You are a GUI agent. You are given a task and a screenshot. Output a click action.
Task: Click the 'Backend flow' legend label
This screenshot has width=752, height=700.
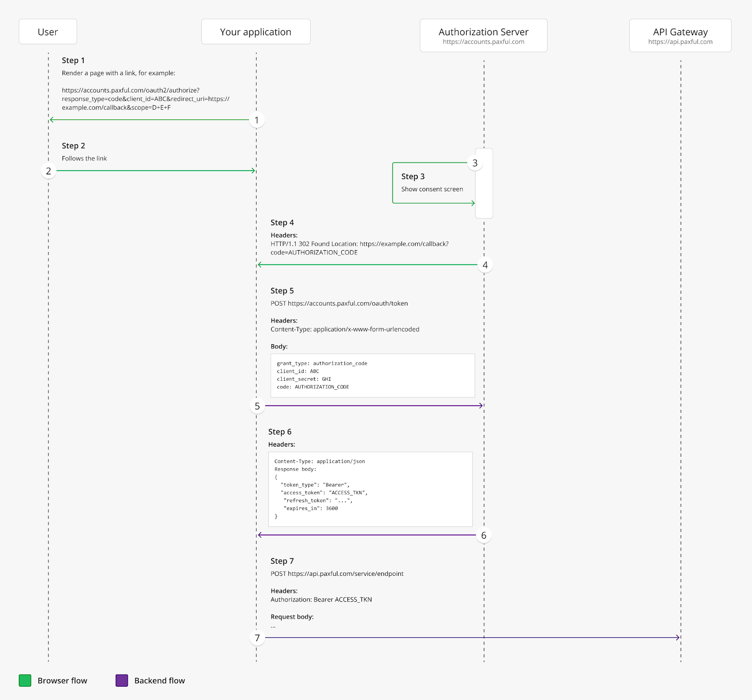click(x=159, y=680)
